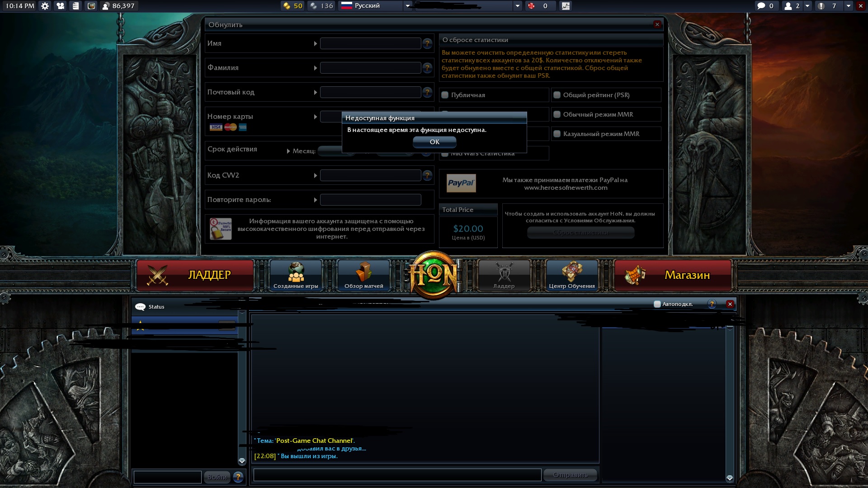Click the online players count 86,397
Image resolution: width=868 pixels, height=488 pixels.
point(119,6)
